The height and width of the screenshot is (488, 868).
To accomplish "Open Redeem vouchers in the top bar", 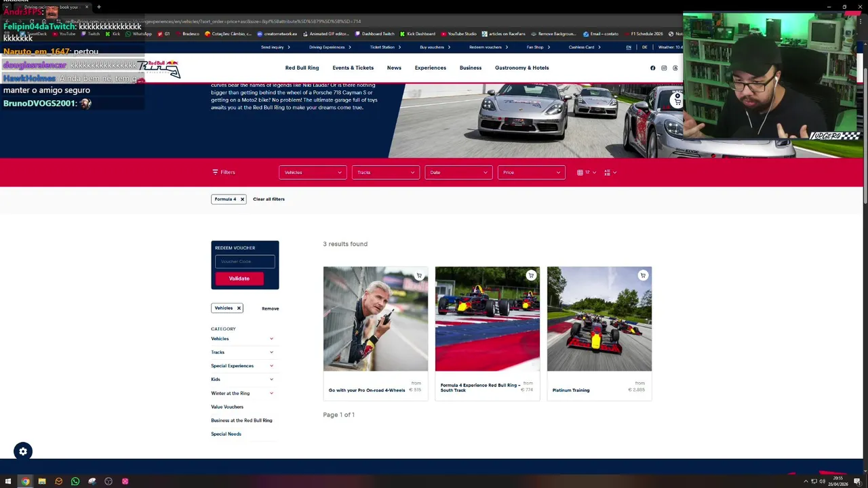I will (x=488, y=47).
